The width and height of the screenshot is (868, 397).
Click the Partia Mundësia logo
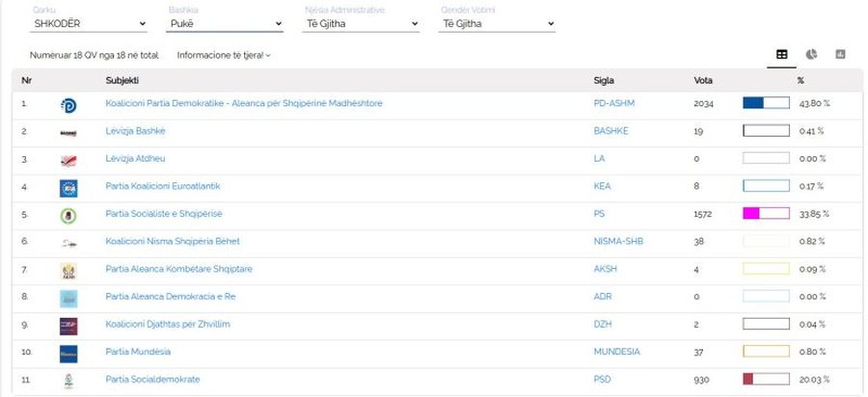click(68, 354)
